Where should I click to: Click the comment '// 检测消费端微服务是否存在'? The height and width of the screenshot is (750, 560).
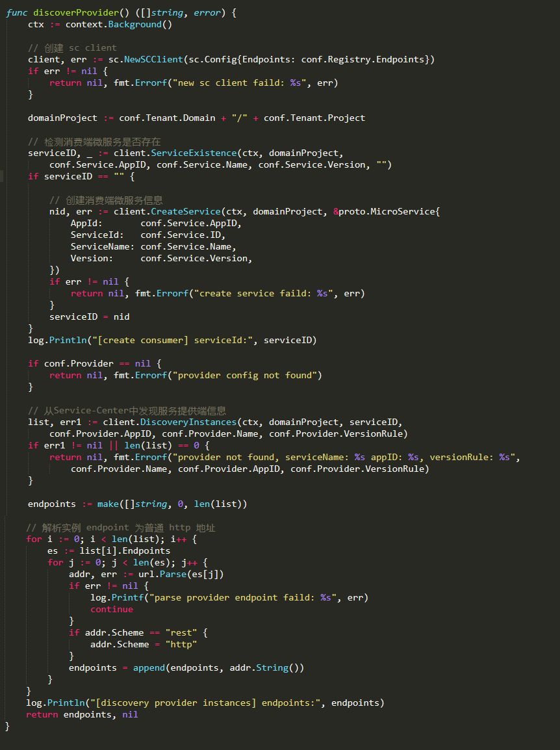(94, 142)
